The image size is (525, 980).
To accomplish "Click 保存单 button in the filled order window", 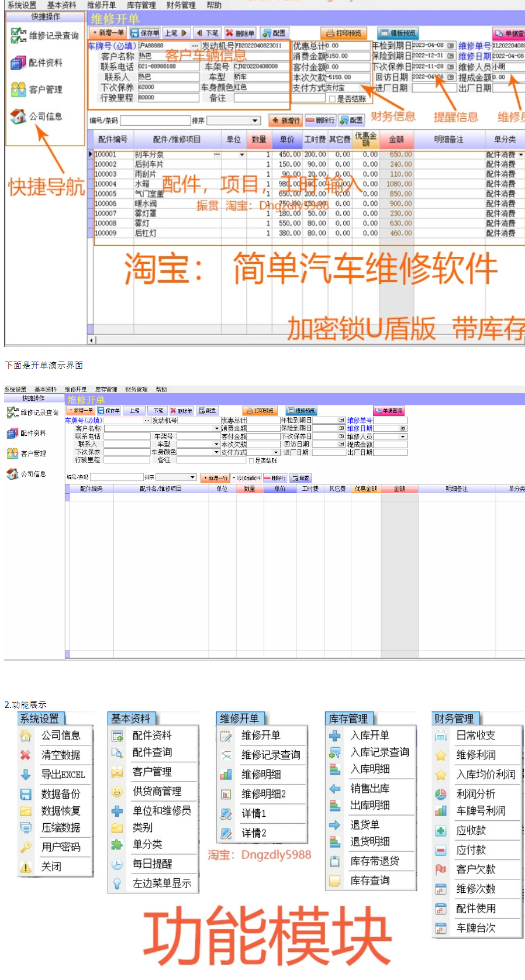I will (x=145, y=33).
